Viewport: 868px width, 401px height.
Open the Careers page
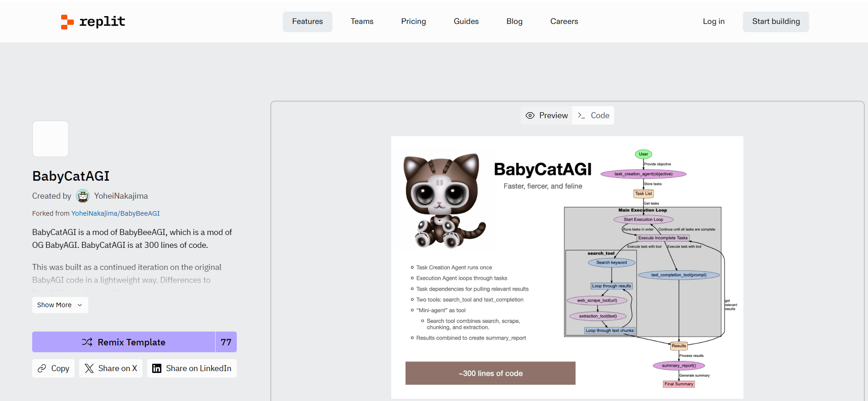click(564, 22)
